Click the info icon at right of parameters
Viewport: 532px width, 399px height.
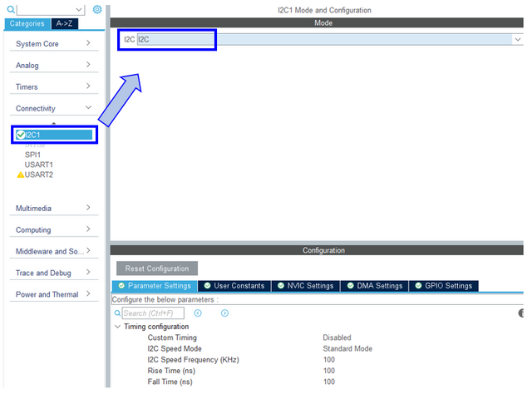(x=521, y=313)
